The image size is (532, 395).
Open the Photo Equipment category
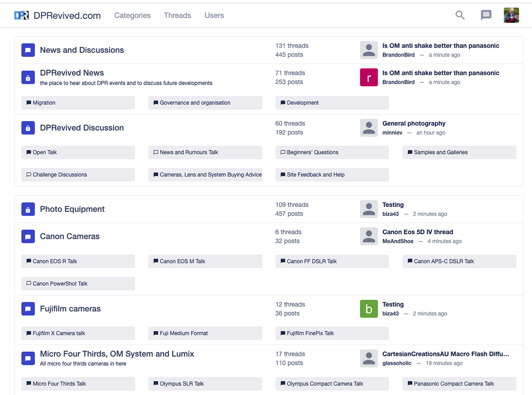point(72,209)
